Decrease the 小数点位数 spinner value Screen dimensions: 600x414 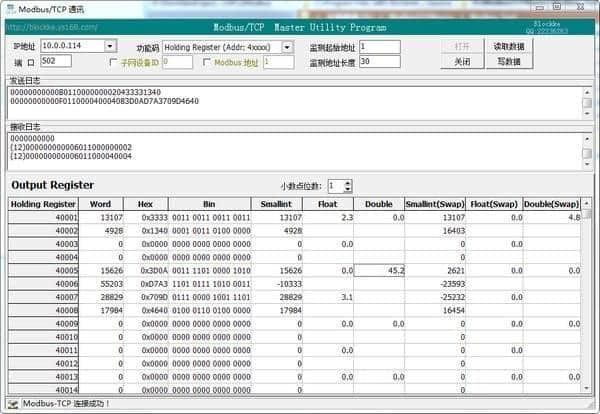pyautogui.click(x=347, y=189)
